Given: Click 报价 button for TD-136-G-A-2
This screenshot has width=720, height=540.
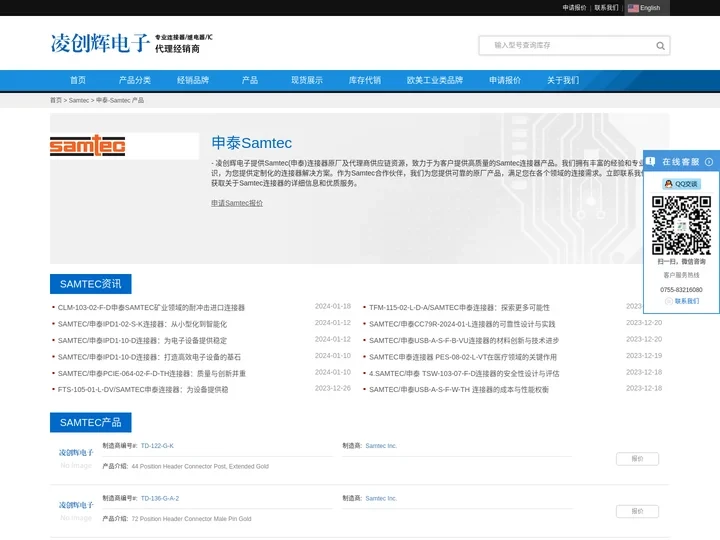Looking at the screenshot, I should click(x=637, y=511).
